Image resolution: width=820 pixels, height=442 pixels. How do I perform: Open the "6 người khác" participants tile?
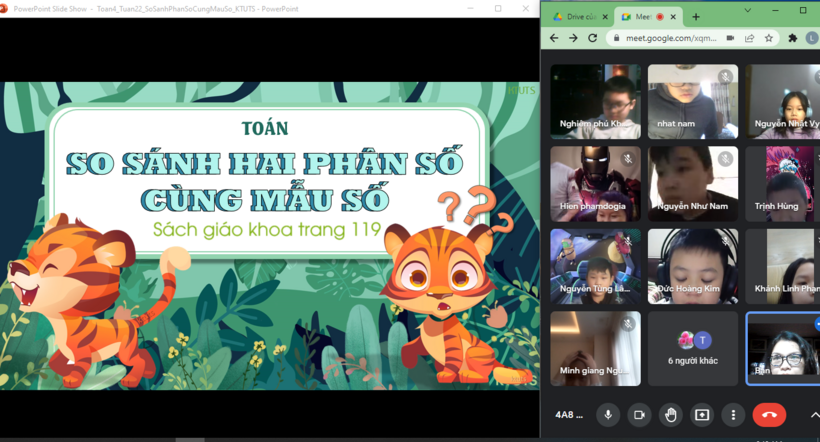692,348
